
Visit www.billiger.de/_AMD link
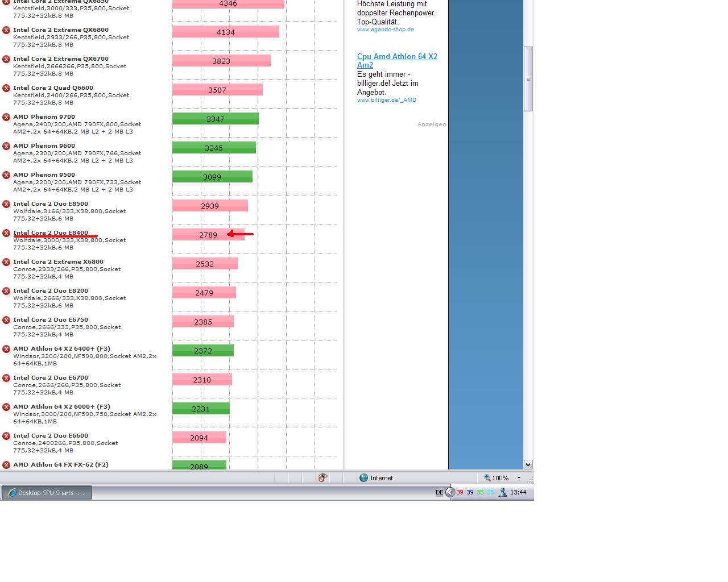(387, 100)
